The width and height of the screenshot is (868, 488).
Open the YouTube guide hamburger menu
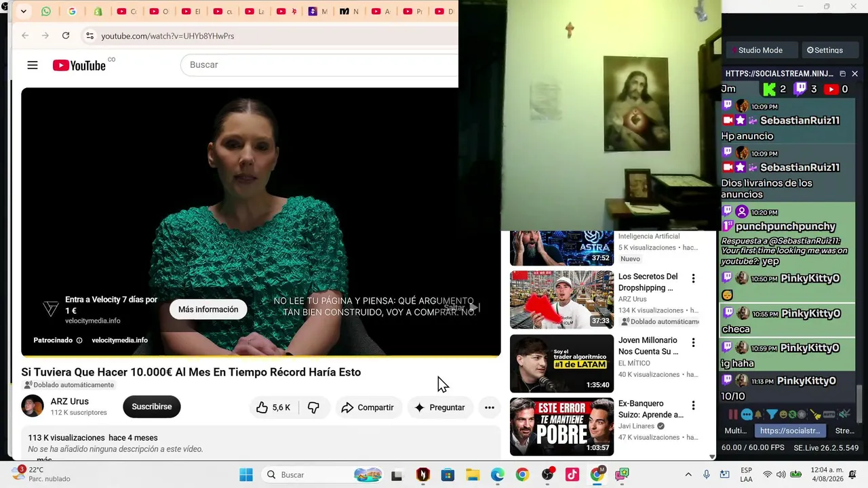33,65
